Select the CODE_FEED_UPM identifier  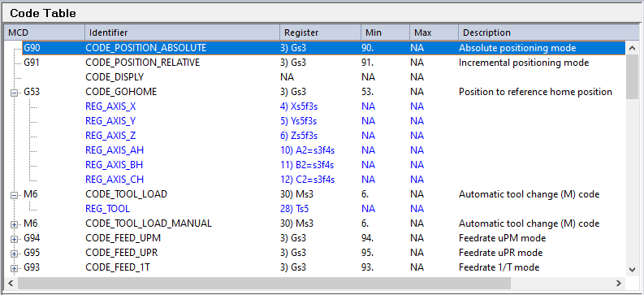click(x=123, y=238)
